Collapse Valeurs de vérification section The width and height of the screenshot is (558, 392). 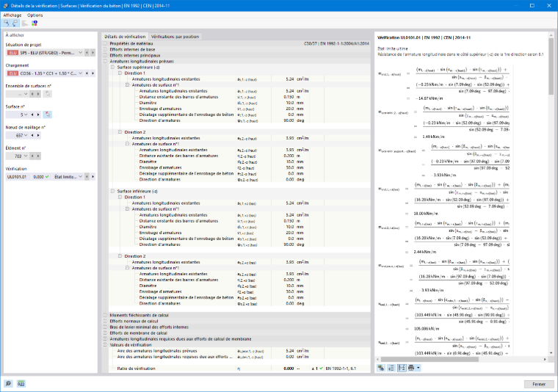(105, 345)
